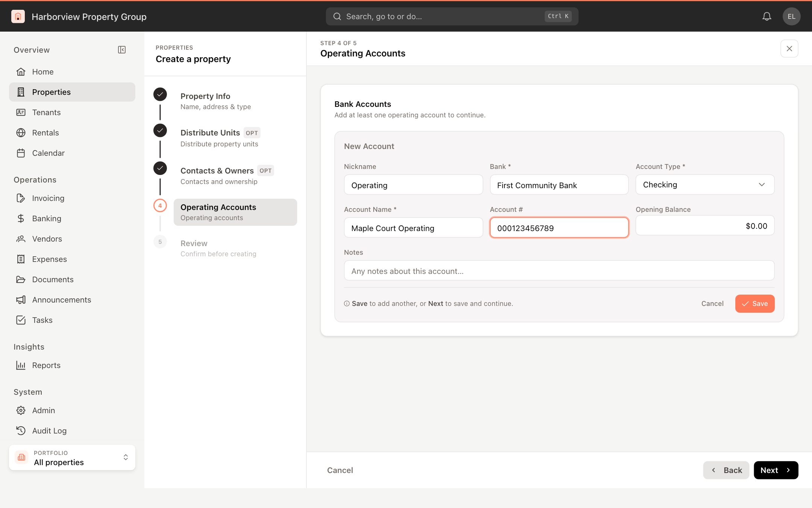Click the Harborview Property Group title

click(89, 17)
